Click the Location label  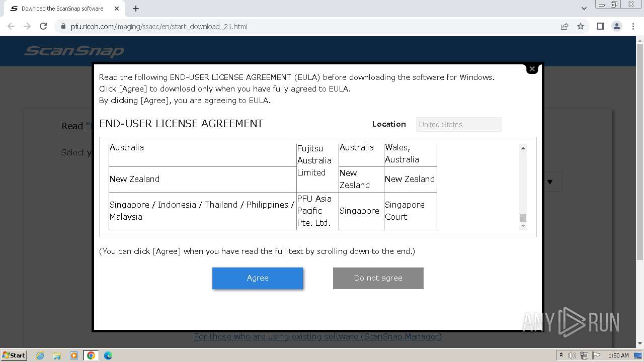coord(389,124)
